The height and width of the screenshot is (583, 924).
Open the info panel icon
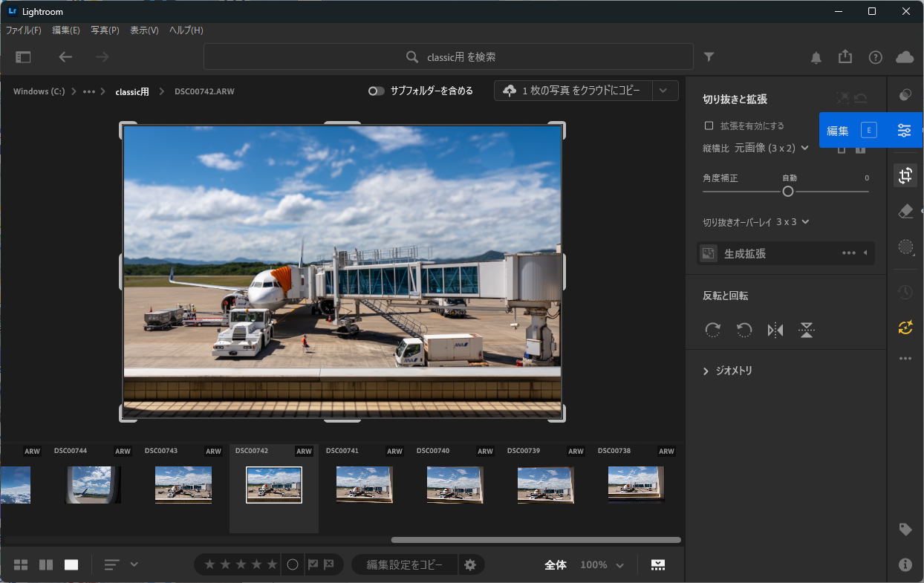[905, 564]
